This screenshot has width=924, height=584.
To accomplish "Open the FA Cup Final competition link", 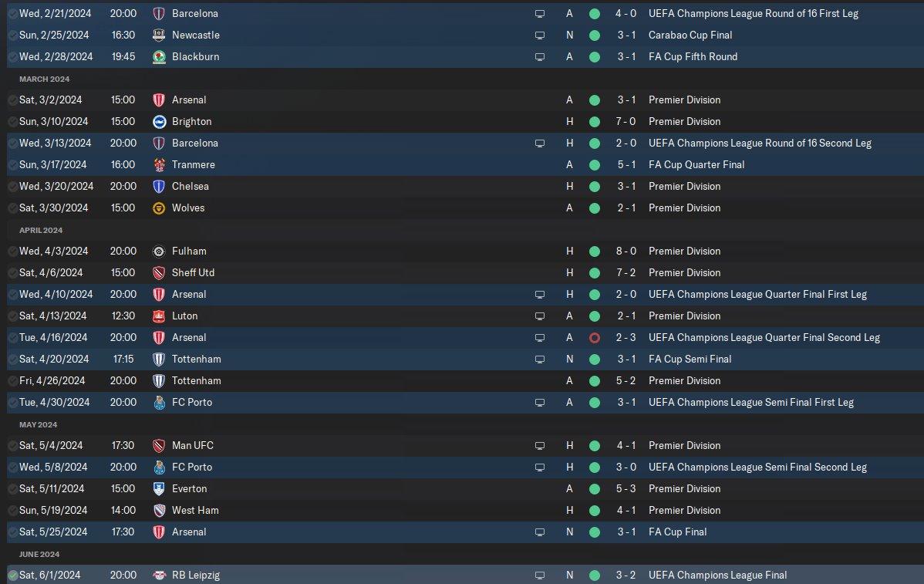I will point(677,532).
